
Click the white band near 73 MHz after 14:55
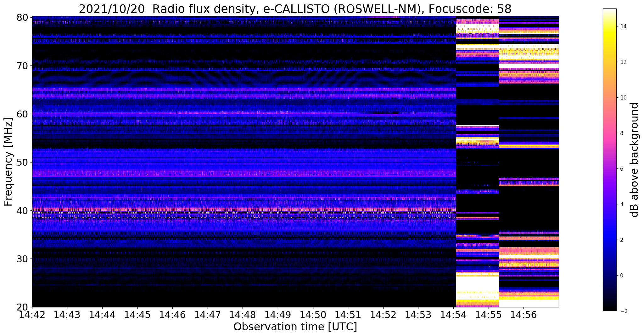(529, 46)
